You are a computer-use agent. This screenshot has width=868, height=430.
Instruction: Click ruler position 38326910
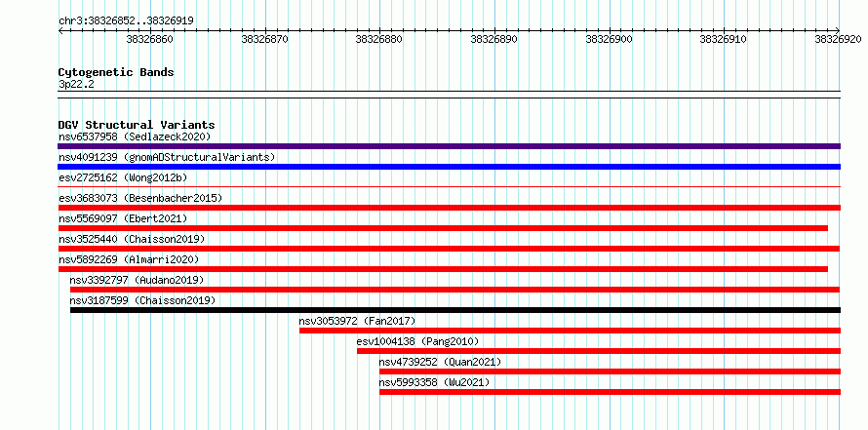724,39
